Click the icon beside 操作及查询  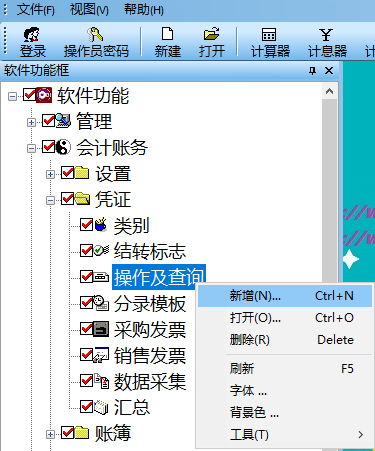101,277
